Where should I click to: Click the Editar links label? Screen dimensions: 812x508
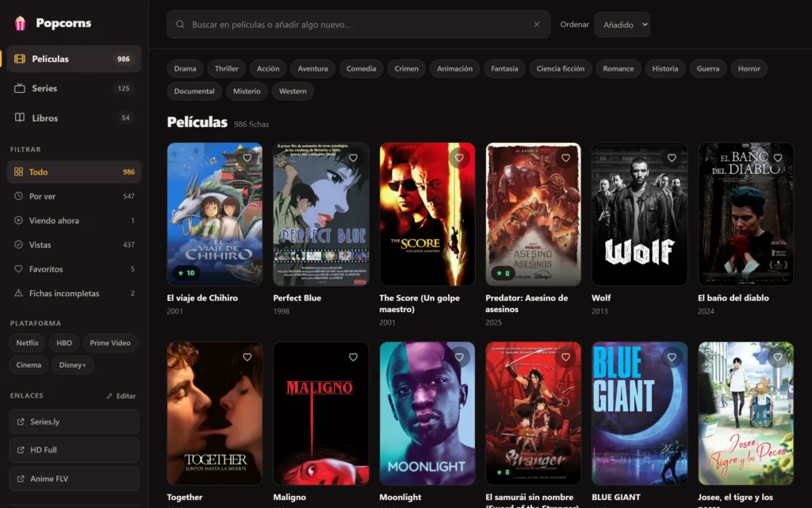pos(126,396)
